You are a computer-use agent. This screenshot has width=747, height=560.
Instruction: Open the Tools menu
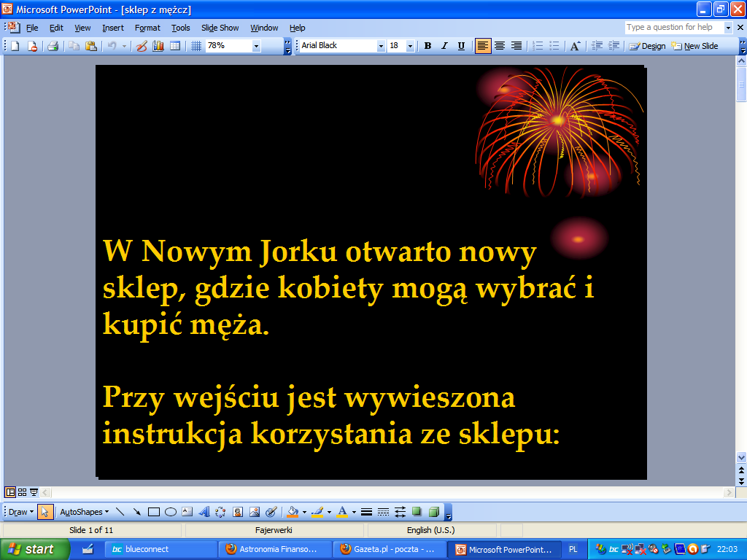pos(181,28)
